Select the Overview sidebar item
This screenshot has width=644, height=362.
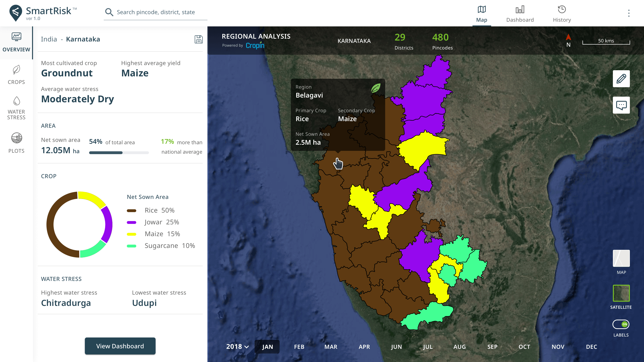(16, 42)
